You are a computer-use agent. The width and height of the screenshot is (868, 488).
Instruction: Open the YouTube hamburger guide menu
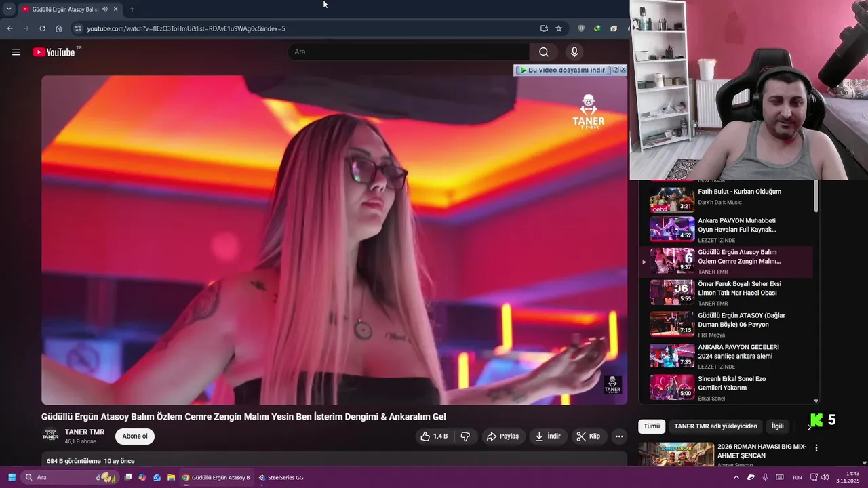coord(16,52)
